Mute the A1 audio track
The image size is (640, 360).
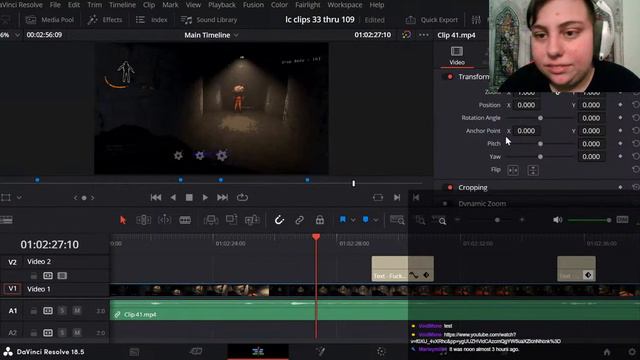77,311
